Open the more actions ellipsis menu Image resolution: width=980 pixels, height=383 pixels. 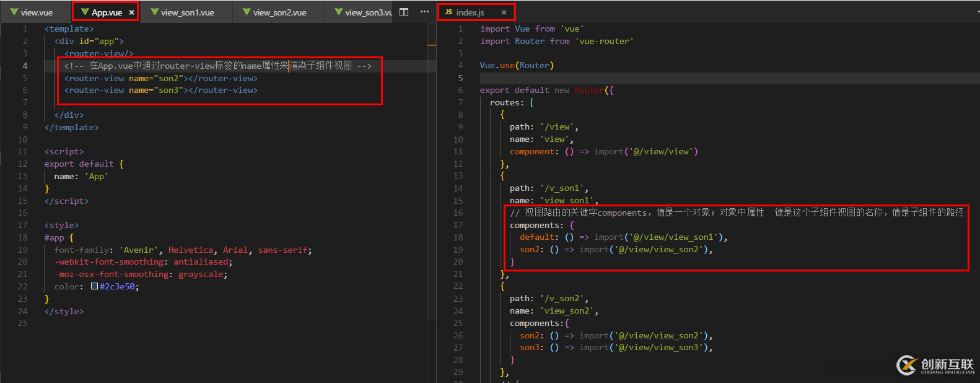pos(424,12)
